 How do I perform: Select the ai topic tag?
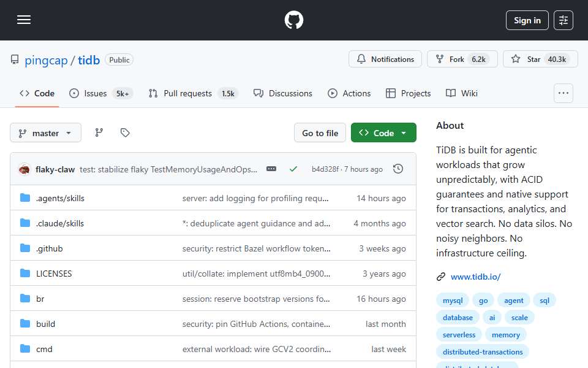(x=492, y=318)
